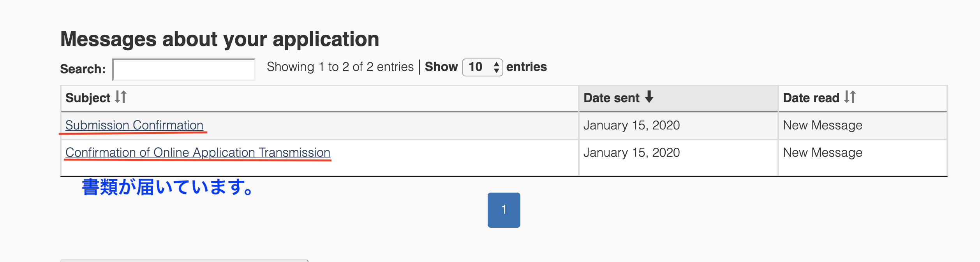Focus the Search input field
980x262 pixels.
[x=184, y=69]
